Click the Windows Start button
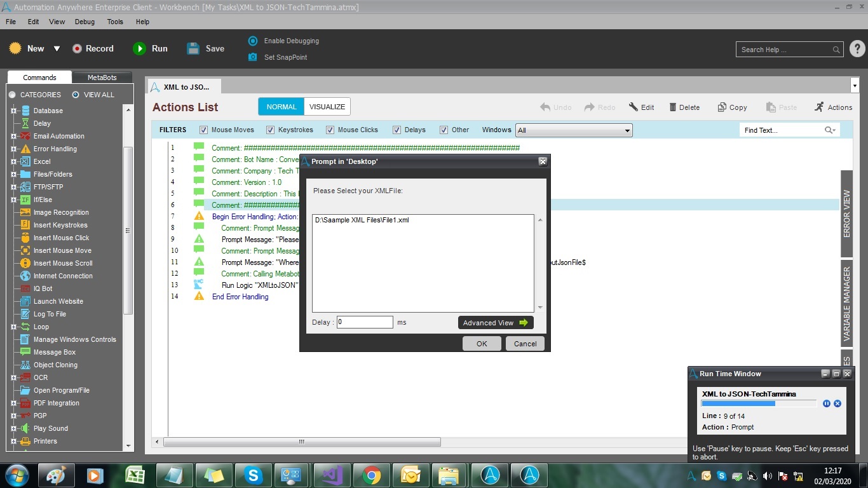Image resolution: width=868 pixels, height=488 pixels. 17,475
